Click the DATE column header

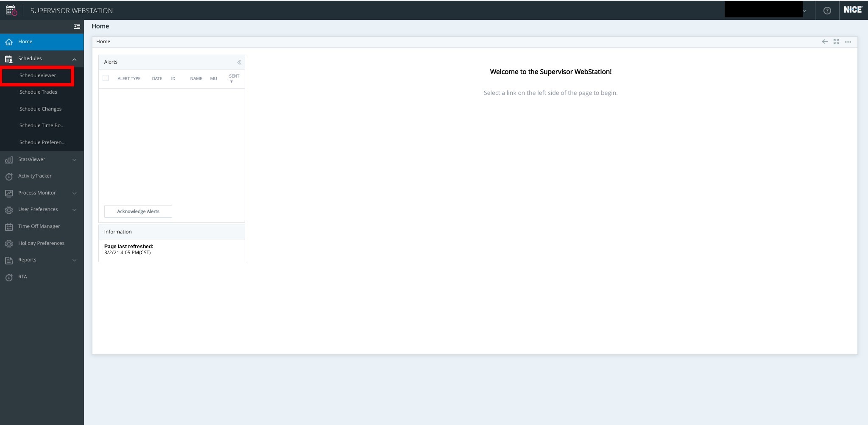click(157, 79)
